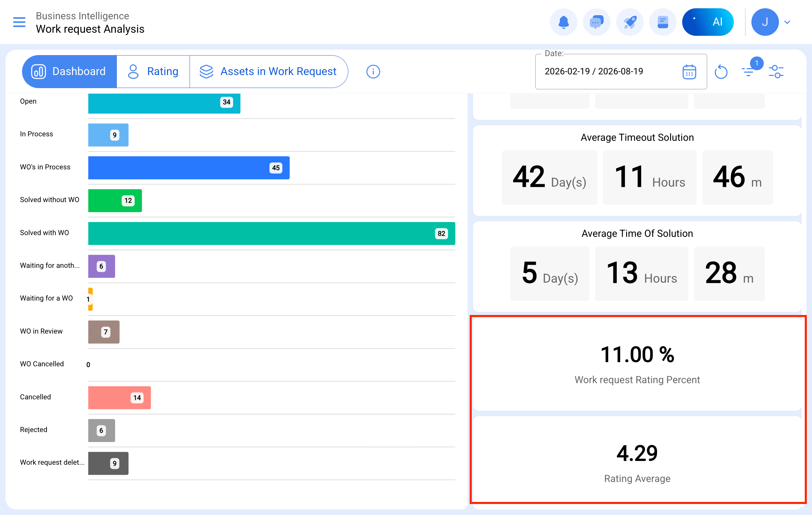Click the 'WO Cancelled' label

(x=42, y=364)
